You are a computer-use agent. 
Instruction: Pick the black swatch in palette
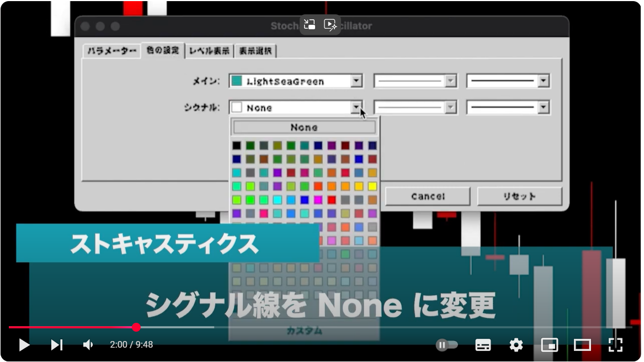click(x=237, y=146)
